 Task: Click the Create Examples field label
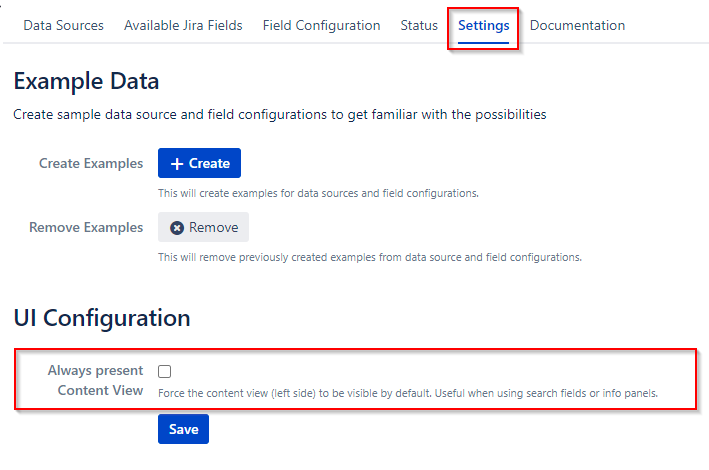[91, 163]
